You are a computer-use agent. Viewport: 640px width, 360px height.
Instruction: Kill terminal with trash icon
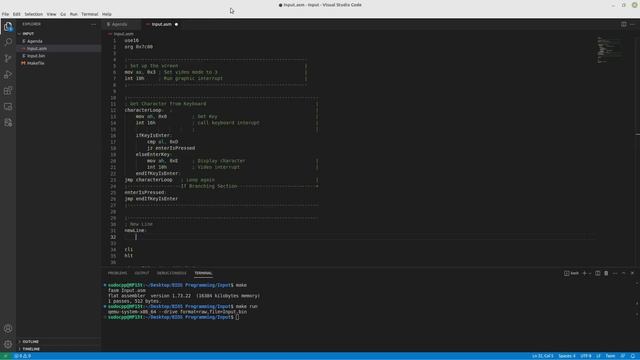(x=606, y=273)
